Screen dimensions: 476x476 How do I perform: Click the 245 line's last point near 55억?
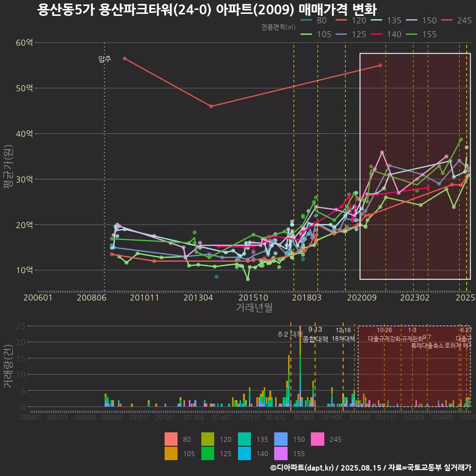(x=380, y=65)
